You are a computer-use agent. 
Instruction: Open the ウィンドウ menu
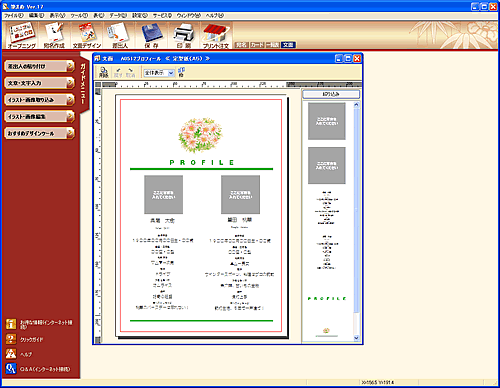[189, 15]
